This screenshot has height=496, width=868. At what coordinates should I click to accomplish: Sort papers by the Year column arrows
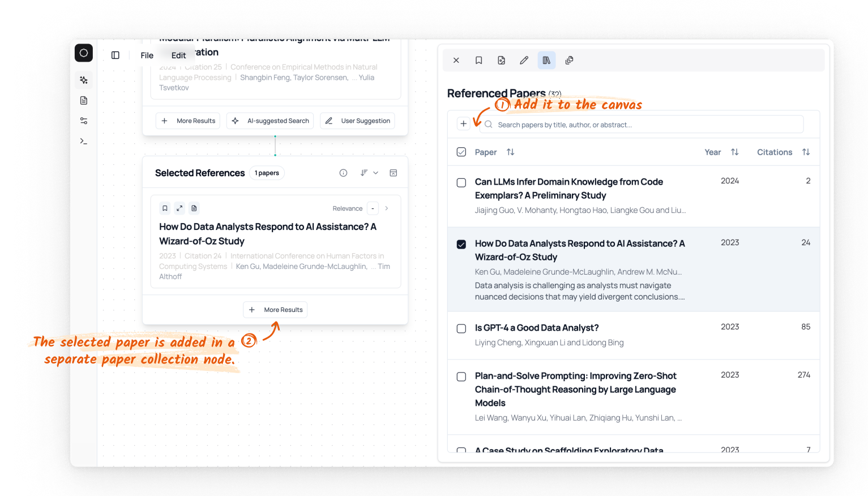[x=734, y=152]
